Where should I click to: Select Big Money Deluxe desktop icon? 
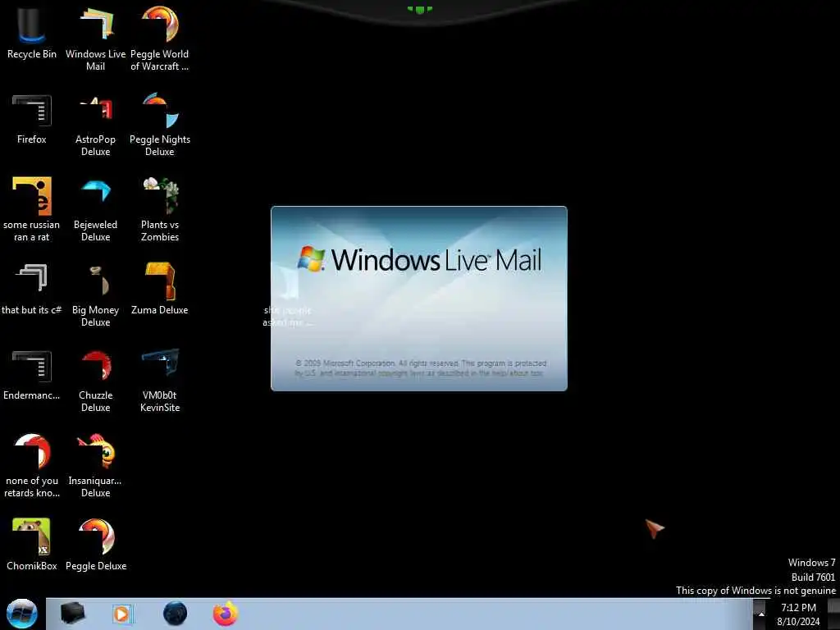pyautogui.click(x=95, y=294)
